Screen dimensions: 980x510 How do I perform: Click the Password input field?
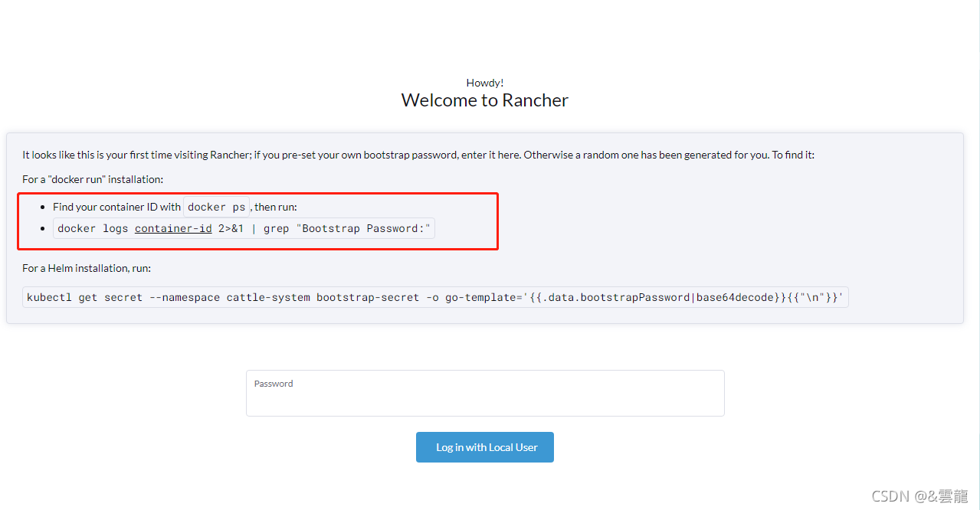click(x=485, y=394)
